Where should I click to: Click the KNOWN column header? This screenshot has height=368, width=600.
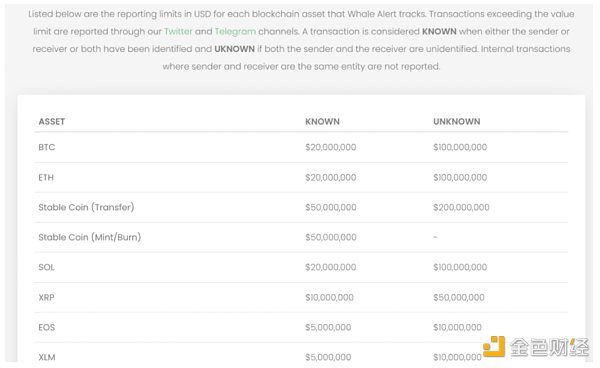(322, 122)
